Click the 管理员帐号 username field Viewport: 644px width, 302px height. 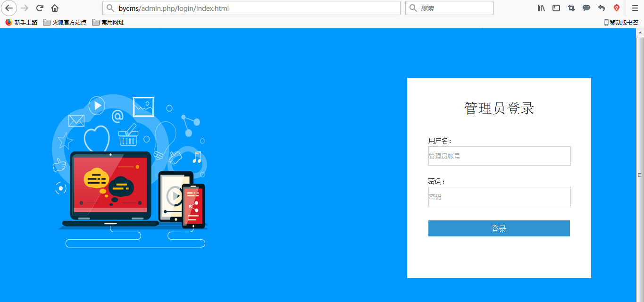click(499, 156)
